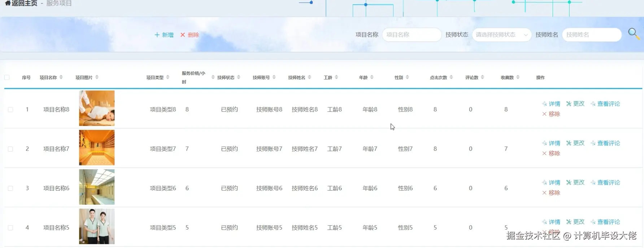Focus the 项目名称 search input
The image size is (644, 248).
(x=412, y=35)
